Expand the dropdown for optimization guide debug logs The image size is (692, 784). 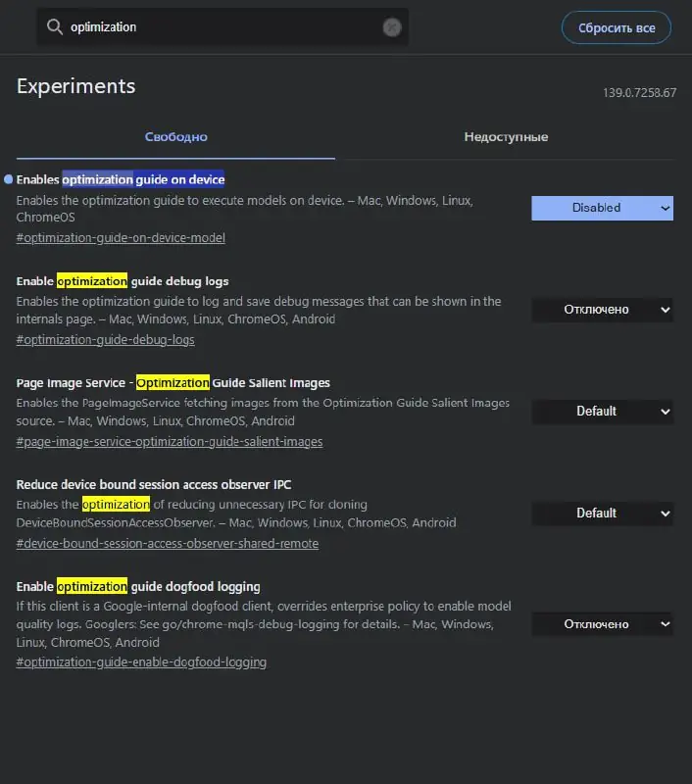coord(602,310)
